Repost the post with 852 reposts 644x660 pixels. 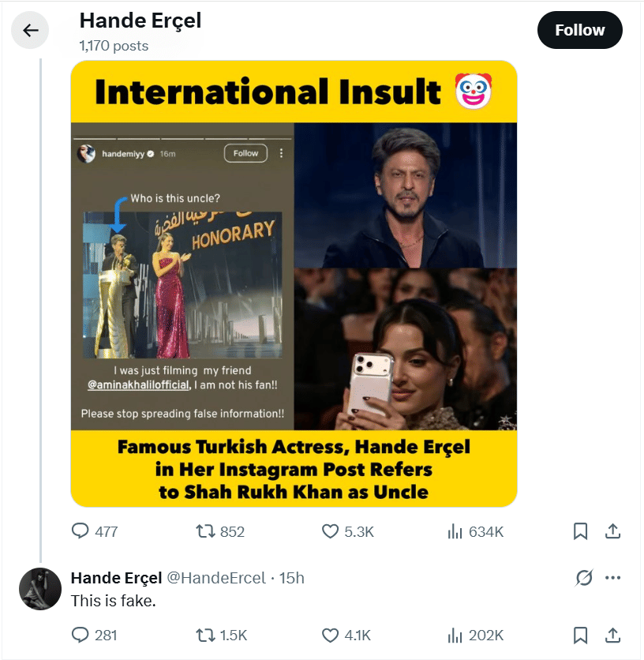coord(219,531)
